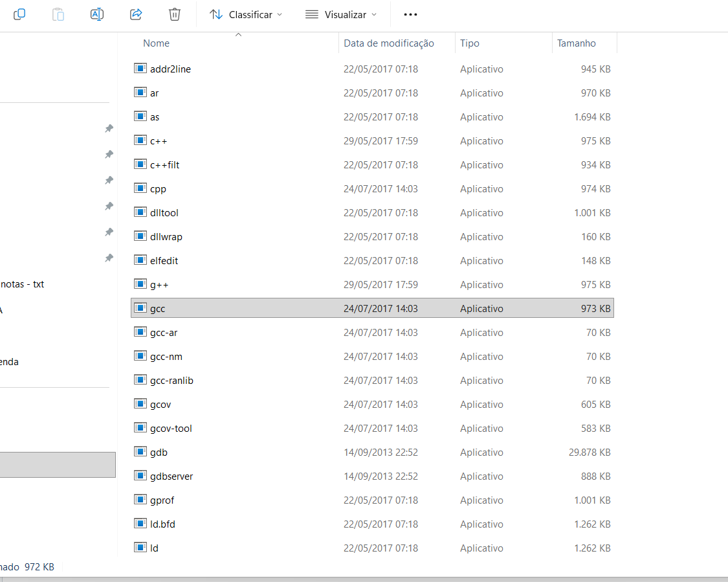
Task: Open the Visualizar view dropdown
Action: [x=341, y=14]
